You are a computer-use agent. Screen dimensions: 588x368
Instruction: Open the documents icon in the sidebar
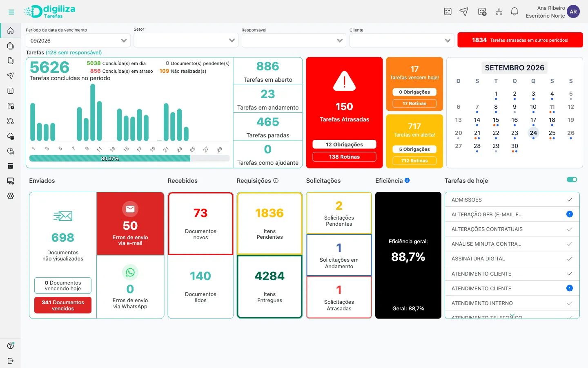tap(11, 61)
